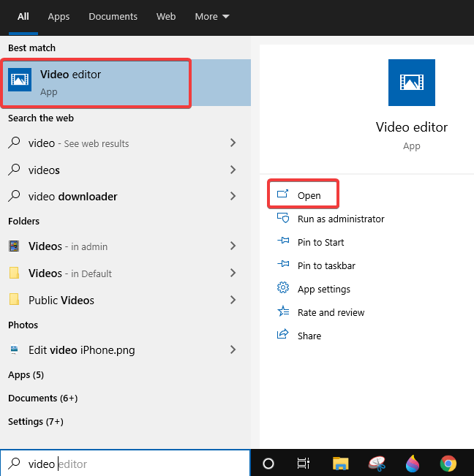Screen dimensions: 474x476
Task: Expand the Edit video iPhone.png chevron
Action: [233, 350]
